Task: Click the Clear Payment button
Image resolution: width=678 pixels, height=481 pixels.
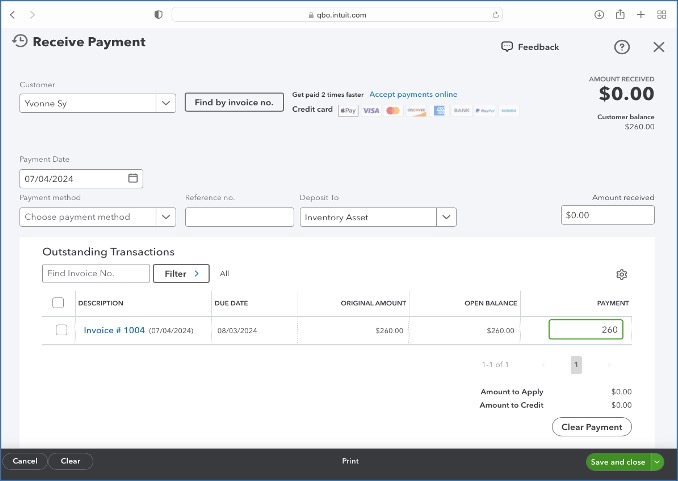Action: (x=592, y=427)
